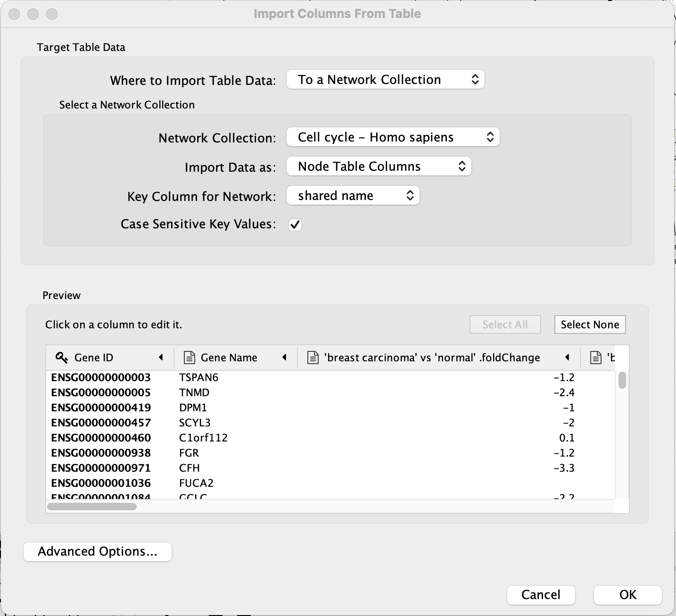Select the ENSG00000000003 preview row
This screenshot has width=676, height=616.
(101, 377)
